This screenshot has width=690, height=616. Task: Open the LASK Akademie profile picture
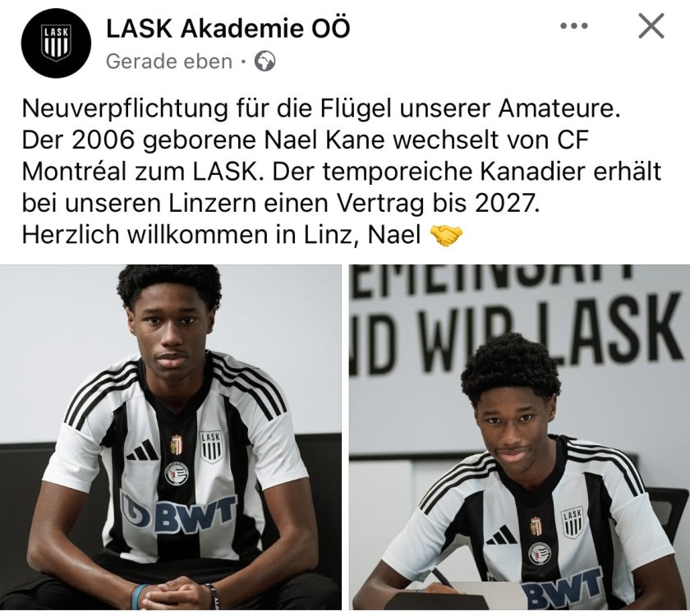coord(56,43)
